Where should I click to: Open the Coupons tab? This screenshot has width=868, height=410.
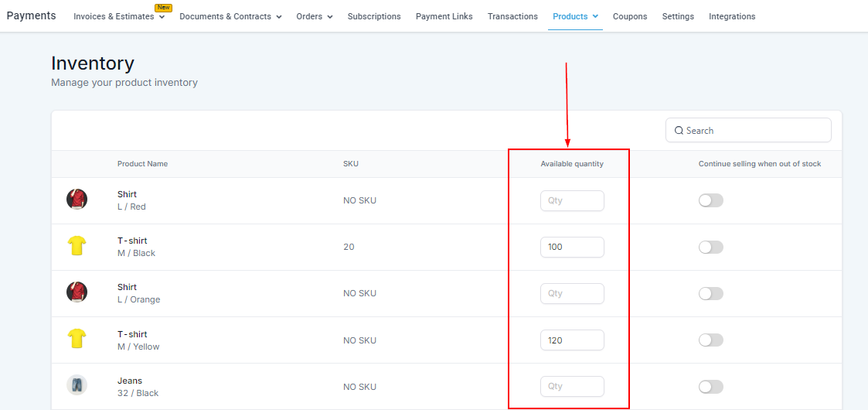630,16
